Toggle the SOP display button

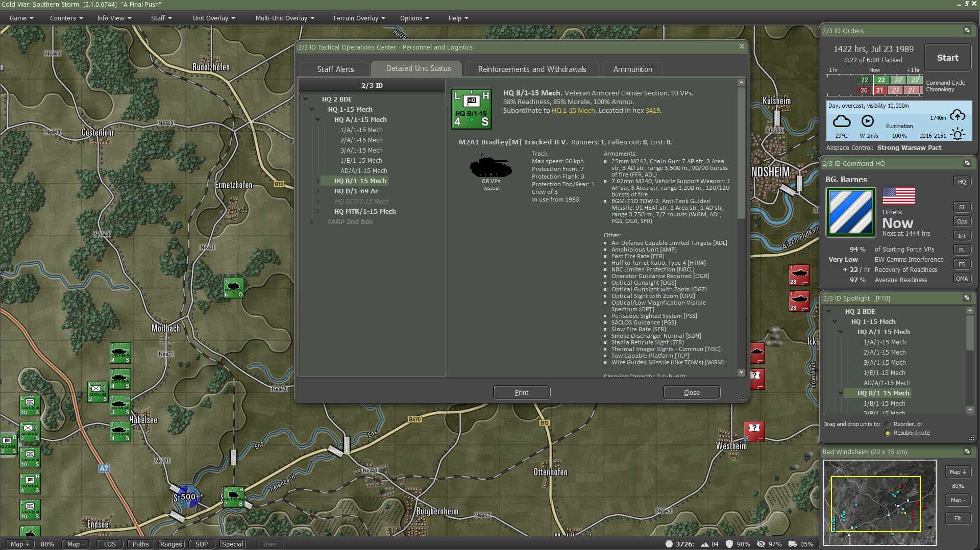202,544
